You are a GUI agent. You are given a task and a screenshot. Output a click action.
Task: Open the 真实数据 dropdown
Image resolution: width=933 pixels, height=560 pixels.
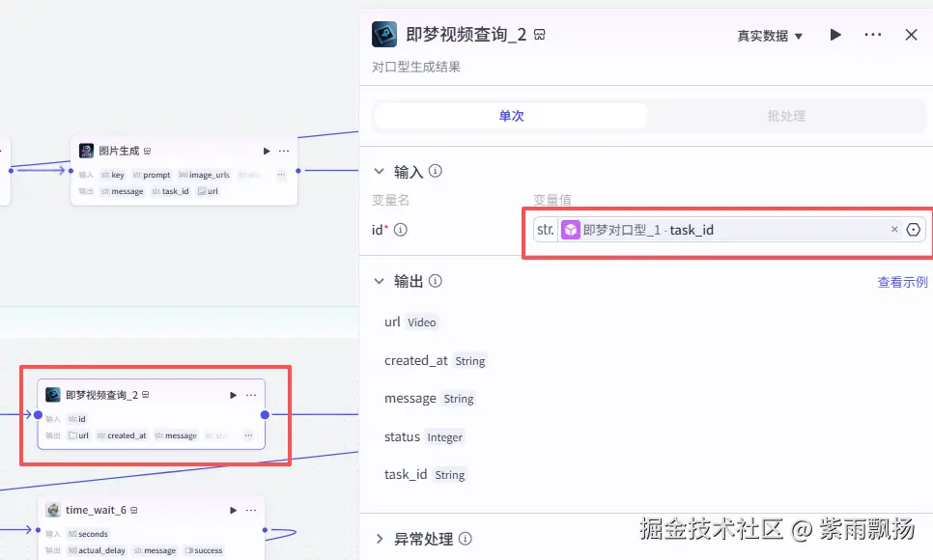coord(770,36)
